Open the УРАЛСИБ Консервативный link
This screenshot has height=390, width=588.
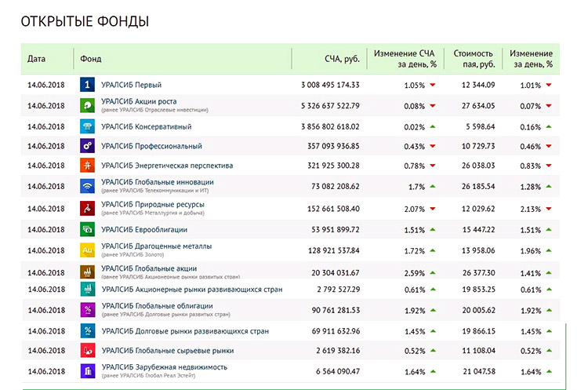(147, 127)
